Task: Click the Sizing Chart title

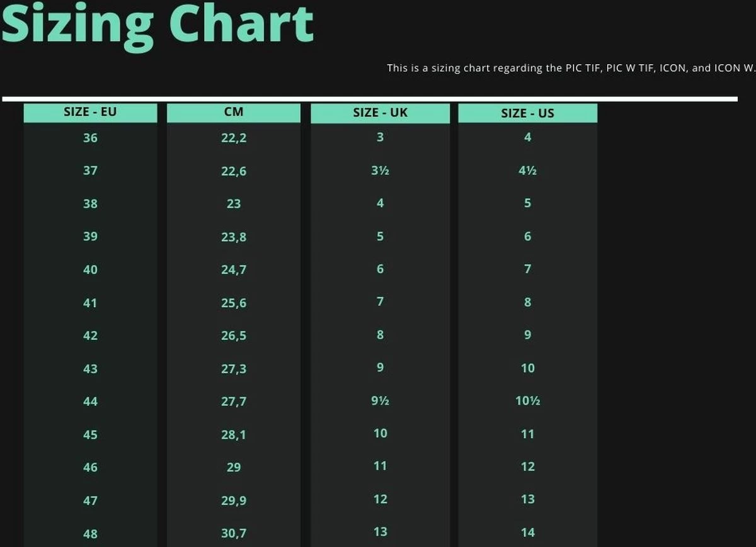Action: [x=157, y=25]
